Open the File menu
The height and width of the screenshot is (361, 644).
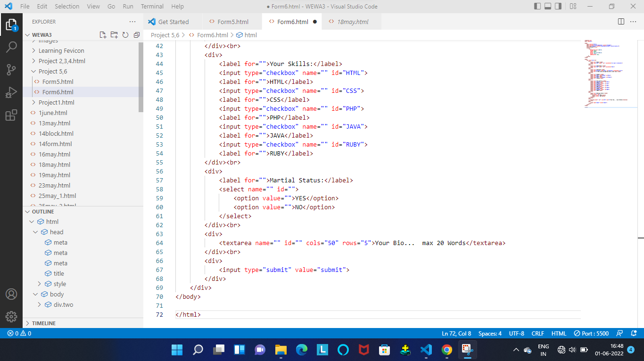click(x=25, y=7)
